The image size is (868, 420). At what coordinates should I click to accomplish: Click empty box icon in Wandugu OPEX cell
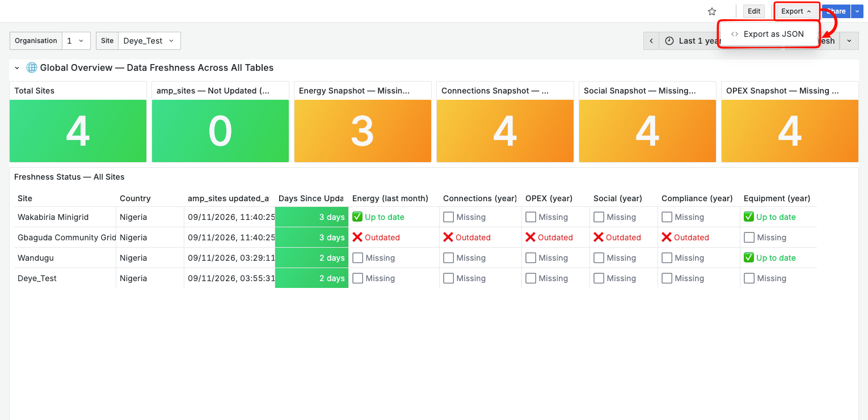(530, 257)
